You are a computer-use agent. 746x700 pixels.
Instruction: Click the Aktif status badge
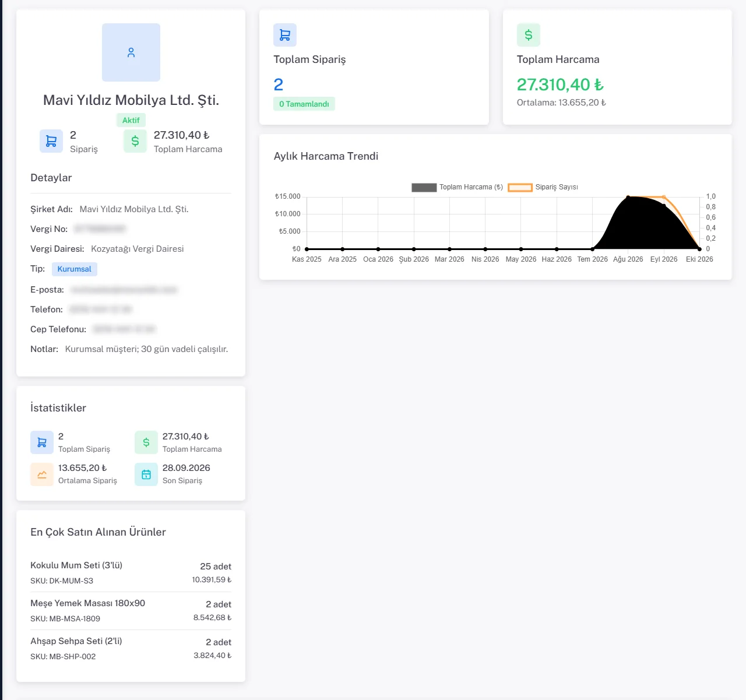(x=131, y=120)
